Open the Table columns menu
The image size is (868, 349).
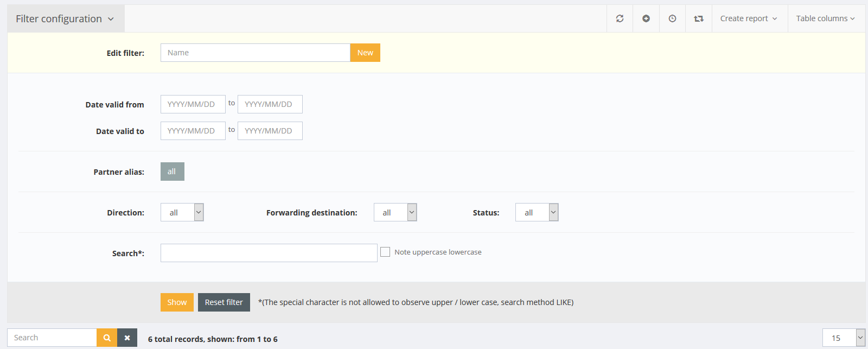pos(825,18)
